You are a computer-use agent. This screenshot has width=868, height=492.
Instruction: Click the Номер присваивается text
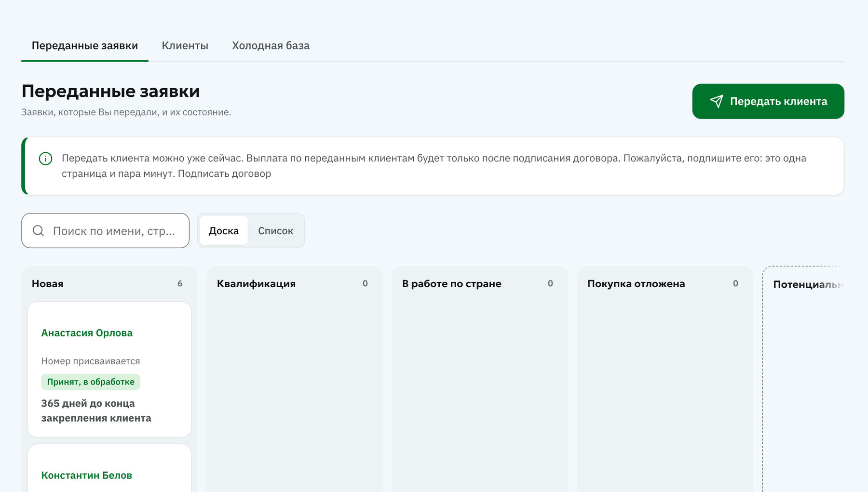click(91, 361)
